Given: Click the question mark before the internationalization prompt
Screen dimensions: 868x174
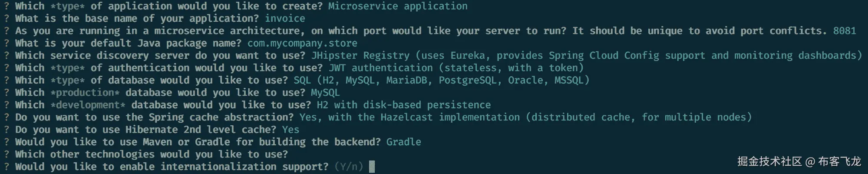Looking at the screenshot, I should [7, 167].
